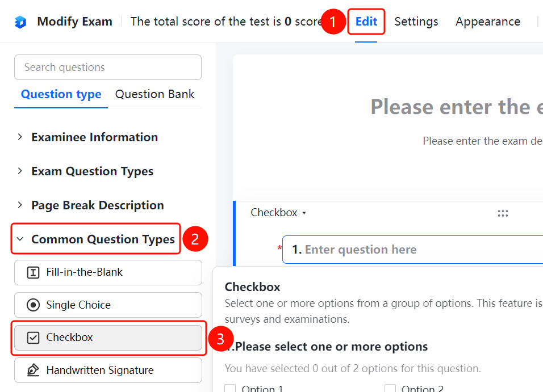
Task: Collapse the Common Question Types section
Action: pyautogui.click(x=96, y=239)
